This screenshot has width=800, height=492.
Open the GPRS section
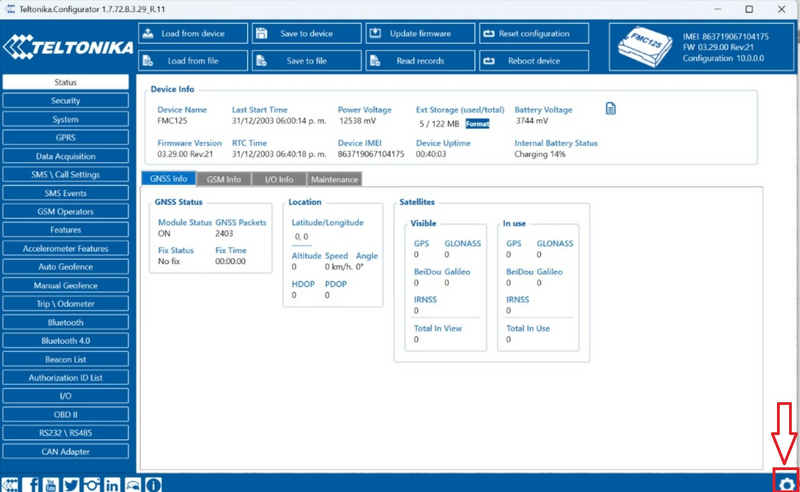[x=66, y=137]
